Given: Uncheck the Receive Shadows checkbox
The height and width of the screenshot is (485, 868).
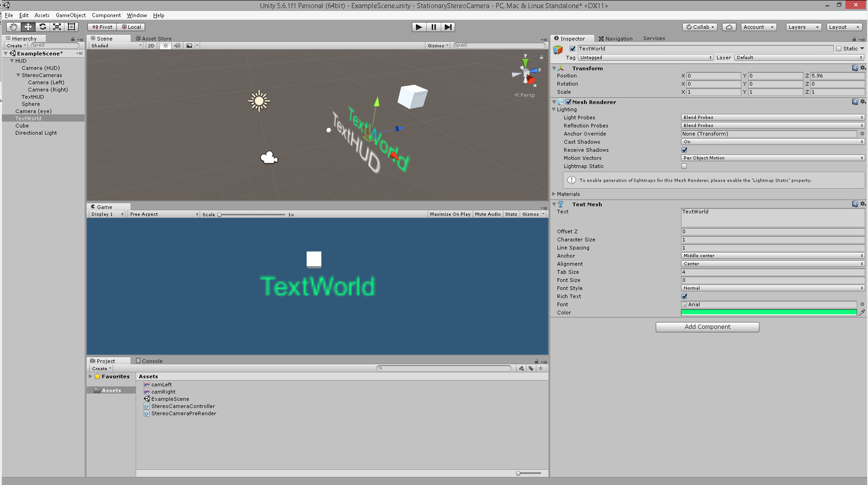Looking at the screenshot, I should [x=684, y=150].
